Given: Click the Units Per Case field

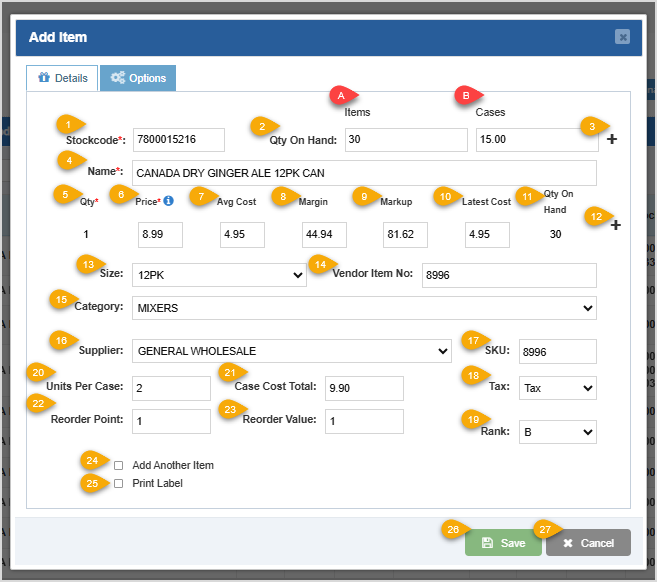Looking at the screenshot, I should 171,388.
